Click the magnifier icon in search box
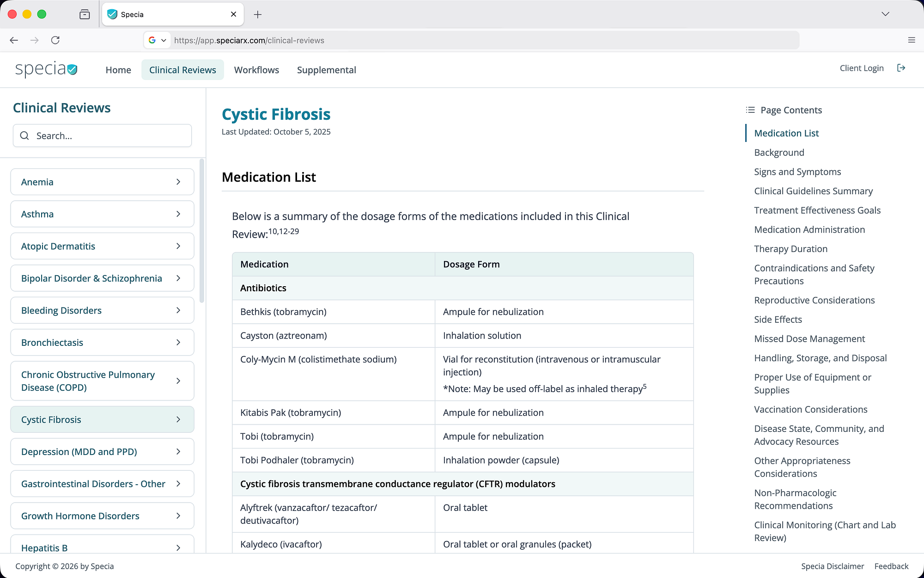Image resolution: width=924 pixels, height=578 pixels. click(24, 135)
